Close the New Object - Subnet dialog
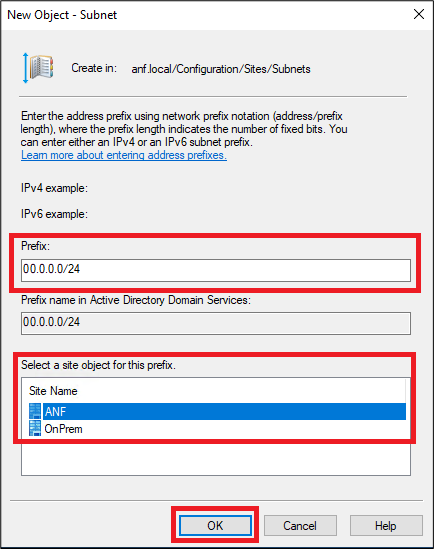The image size is (434, 549). [x=419, y=14]
